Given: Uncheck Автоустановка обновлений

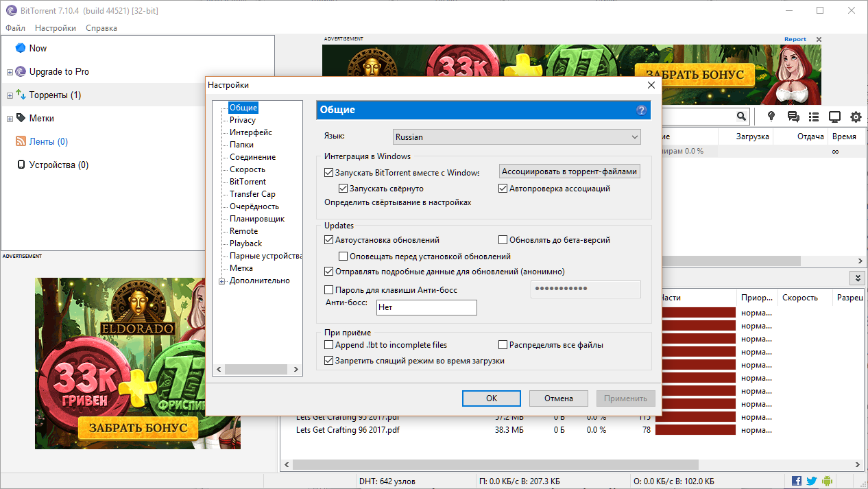Looking at the screenshot, I should (329, 241).
